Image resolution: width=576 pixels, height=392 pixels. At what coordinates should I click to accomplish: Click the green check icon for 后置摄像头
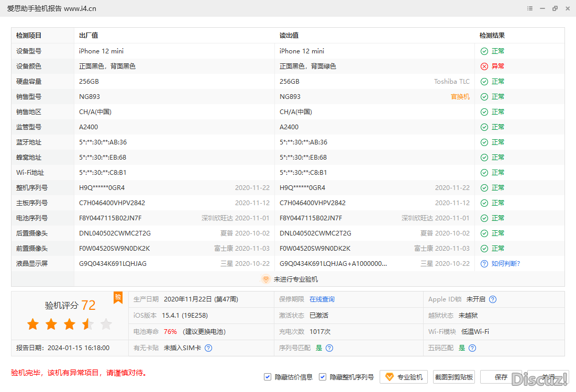pos(484,233)
